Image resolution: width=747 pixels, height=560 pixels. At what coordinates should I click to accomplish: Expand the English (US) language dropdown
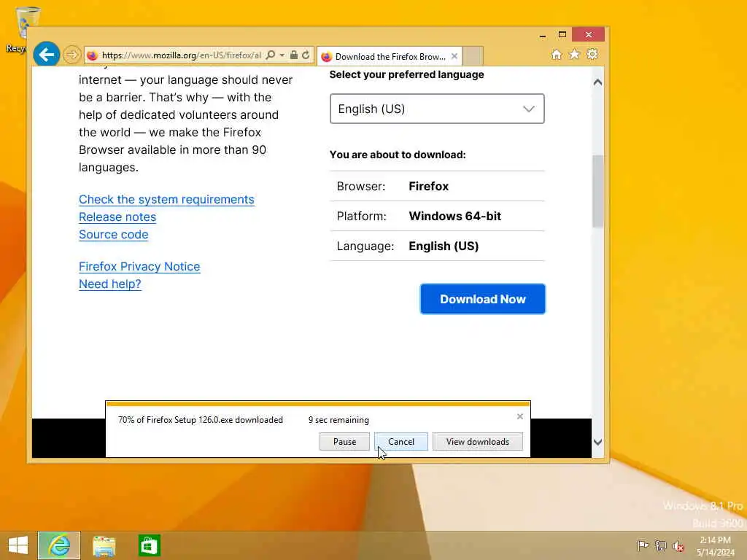[437, 109]
